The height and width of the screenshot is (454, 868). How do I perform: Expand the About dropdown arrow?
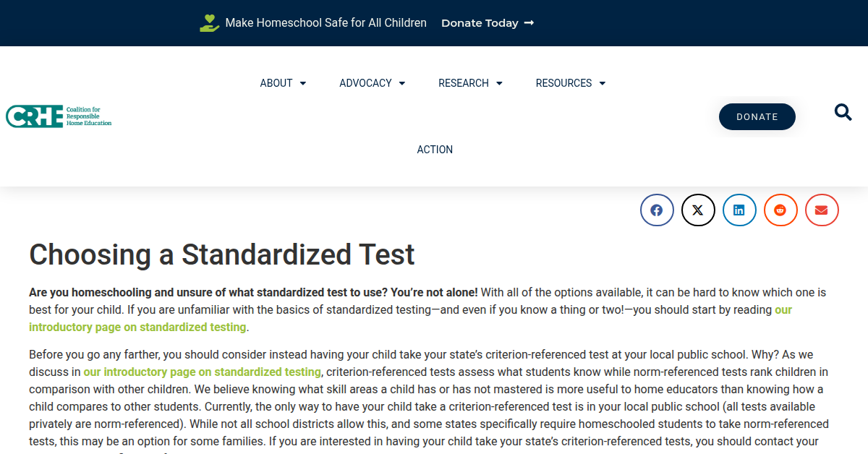(303, 84)
